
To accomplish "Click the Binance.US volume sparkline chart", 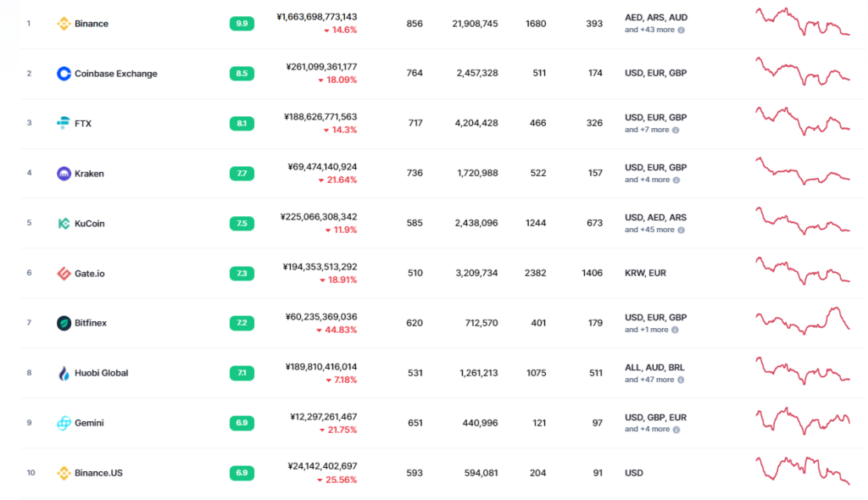I will tap(803, 471).
